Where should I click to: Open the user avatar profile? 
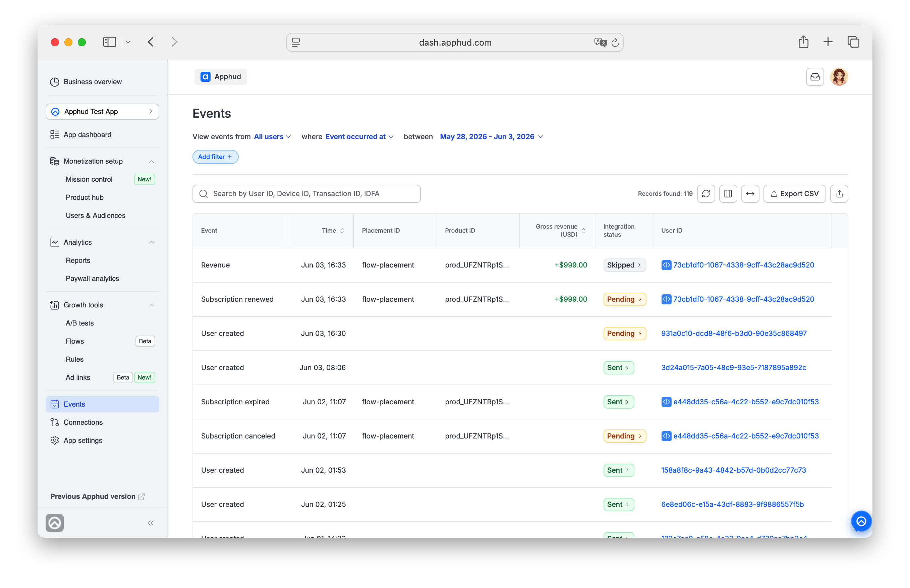(839, 77)
